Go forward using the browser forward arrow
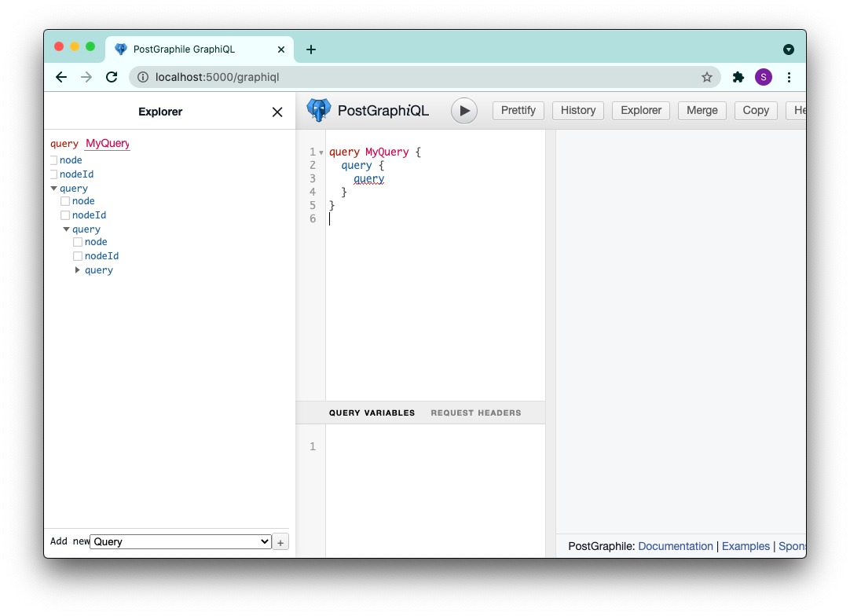The width and height of the screenshot is (850, 616). pyautogui.click(x=86, y=77)
